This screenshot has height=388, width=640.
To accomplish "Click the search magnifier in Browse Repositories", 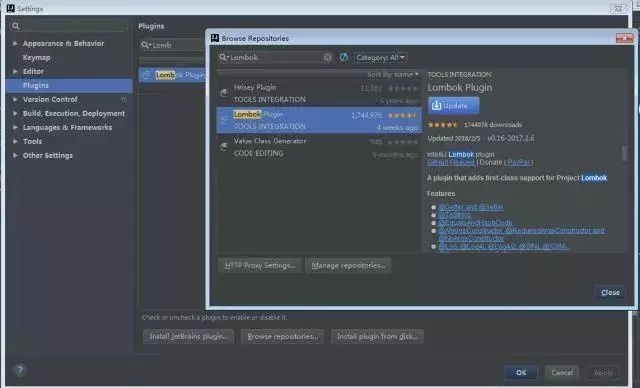I will (223, 57).
